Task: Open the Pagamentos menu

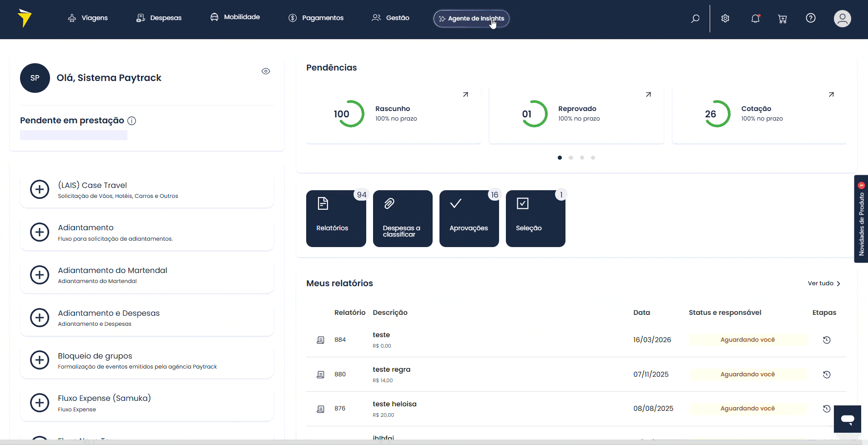Action: 316,18
